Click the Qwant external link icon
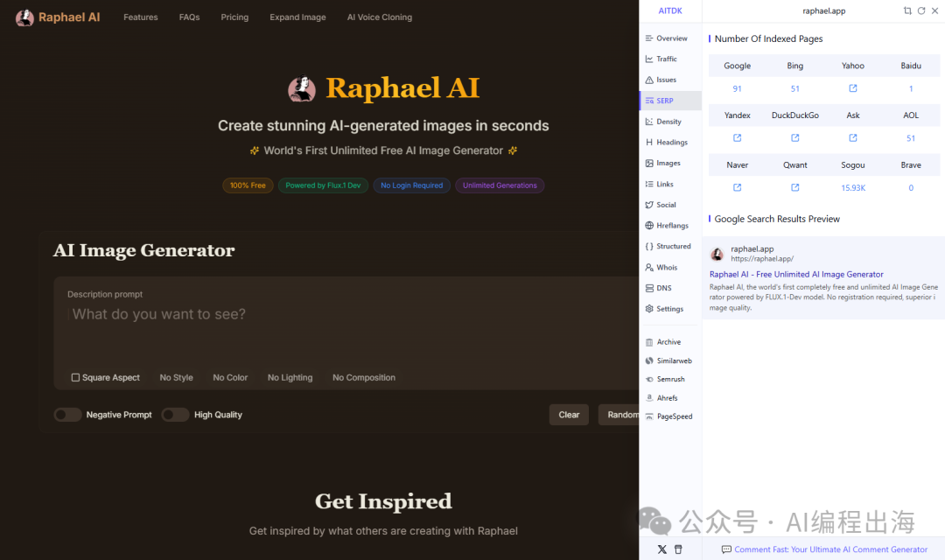 pos(794,187)
